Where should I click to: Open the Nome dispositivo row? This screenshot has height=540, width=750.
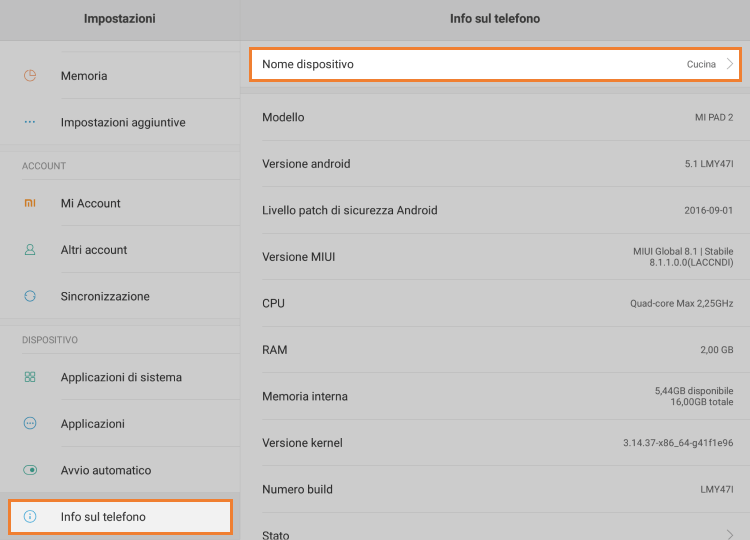tap(495, 64)
